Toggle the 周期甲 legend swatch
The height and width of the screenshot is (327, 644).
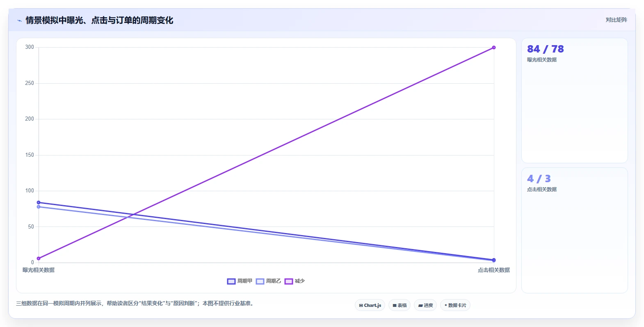pyautogui.click(x=231, y=281)
